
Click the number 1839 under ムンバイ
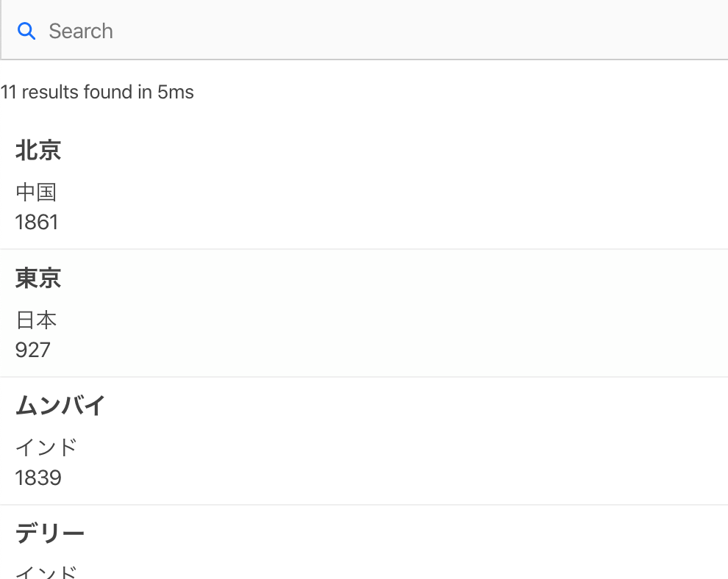[38, 478]
